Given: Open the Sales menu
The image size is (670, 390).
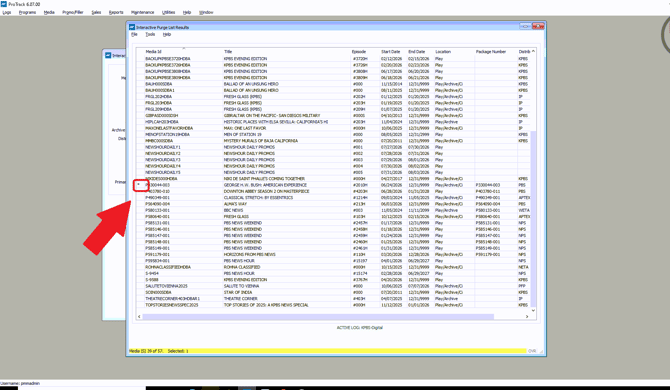Looking at the screenshot, I should click(96, 12).
